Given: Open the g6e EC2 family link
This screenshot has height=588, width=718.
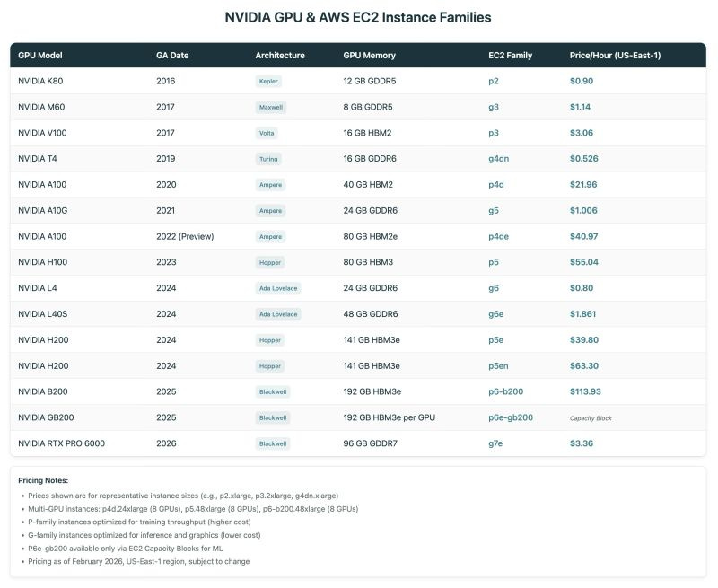Looking at the screenshot, I should [x=496, y=314].
